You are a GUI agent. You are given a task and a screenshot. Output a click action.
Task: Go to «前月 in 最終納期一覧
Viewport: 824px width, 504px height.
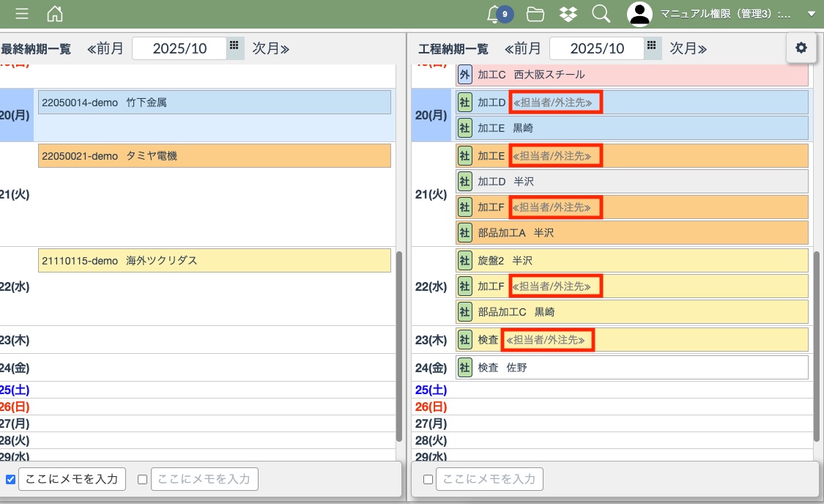(105, 49)
